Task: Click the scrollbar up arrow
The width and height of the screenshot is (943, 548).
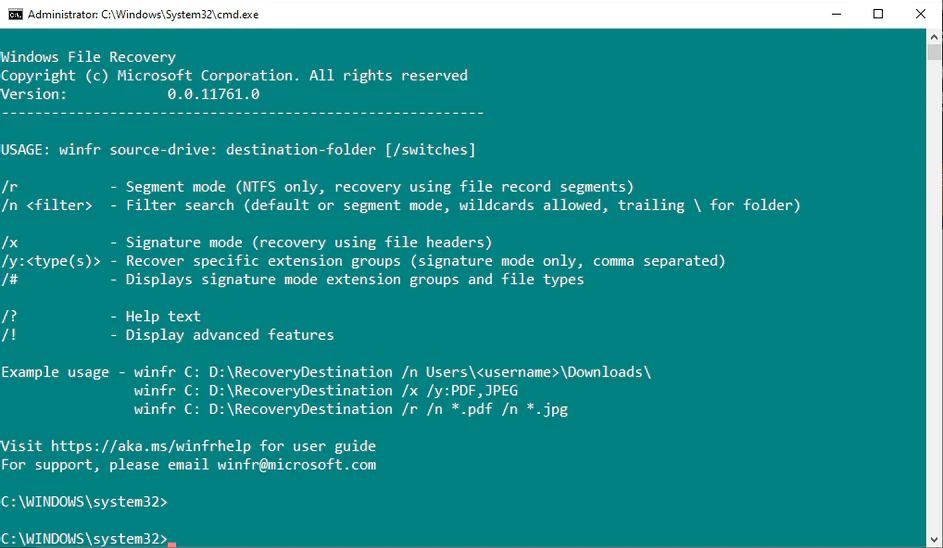Action: 934,36
